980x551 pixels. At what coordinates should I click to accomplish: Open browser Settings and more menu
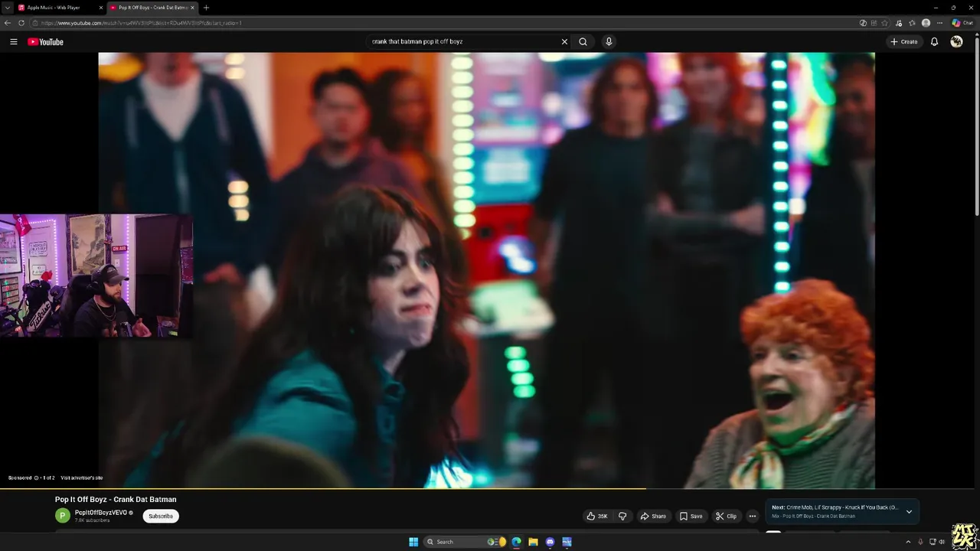[x=939, y=23]
